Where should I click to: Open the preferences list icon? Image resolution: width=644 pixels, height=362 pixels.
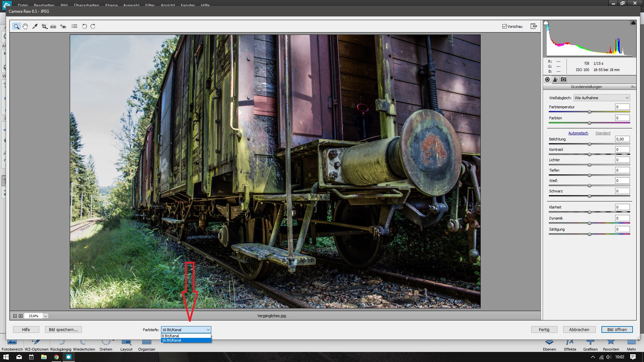coord(74,26)
